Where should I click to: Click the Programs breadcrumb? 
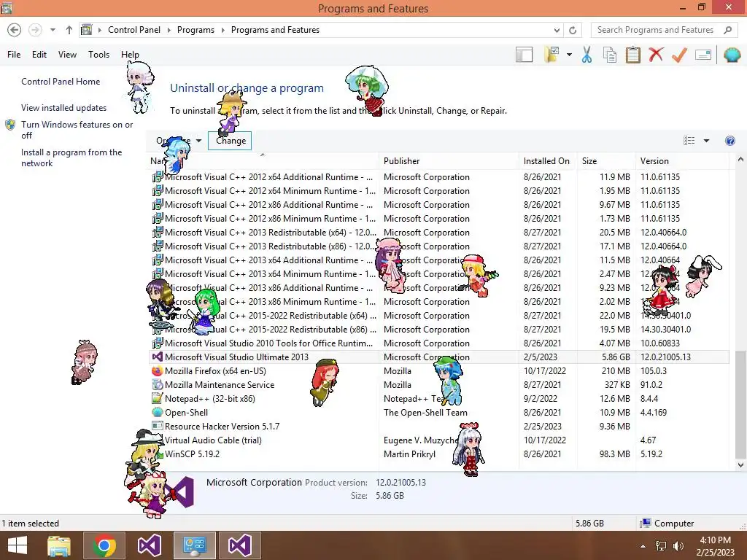click(x=196, y=30)
